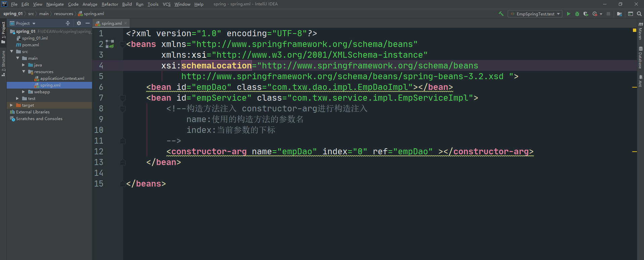The image size is (644, 260).
Task: Fold empService bean at line 7
Action: (x=123, y=98)
